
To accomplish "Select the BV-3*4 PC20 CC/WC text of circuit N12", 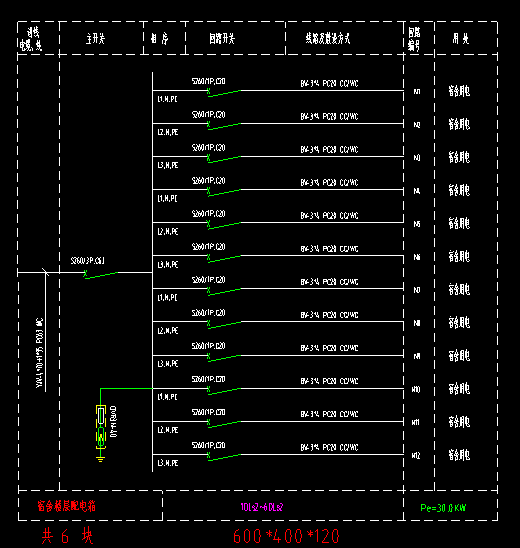I will [x=329, y=447].
